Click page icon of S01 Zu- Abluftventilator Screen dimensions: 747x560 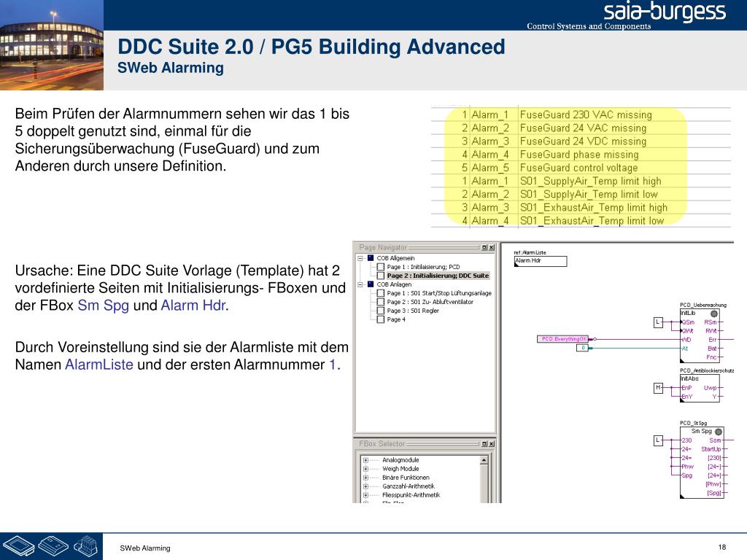point(381,302)
